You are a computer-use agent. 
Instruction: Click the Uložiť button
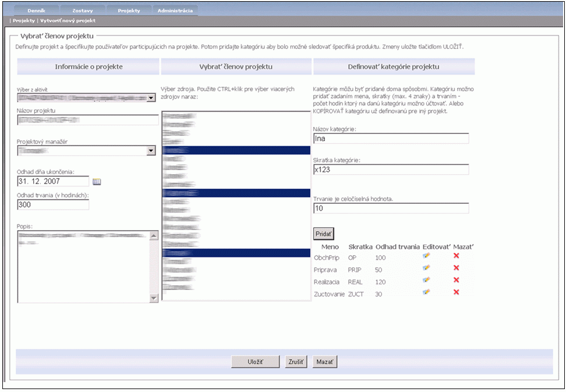(x=255, y=362)
